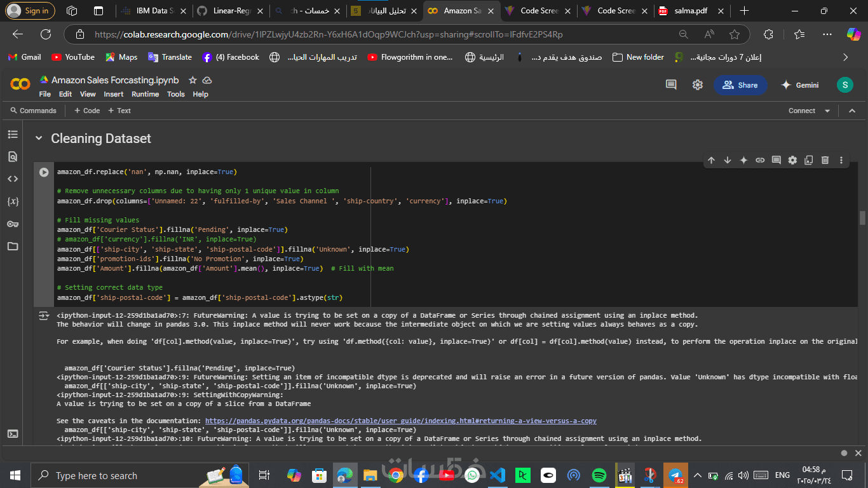Refresh the current page
868x488 pixels.
coord(46,34)
